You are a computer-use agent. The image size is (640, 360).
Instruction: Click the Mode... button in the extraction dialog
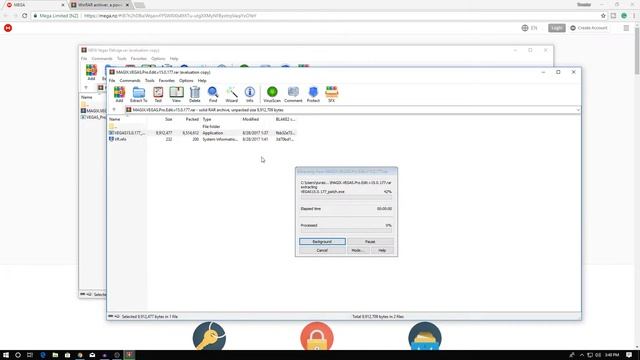(x=358, y=250)
